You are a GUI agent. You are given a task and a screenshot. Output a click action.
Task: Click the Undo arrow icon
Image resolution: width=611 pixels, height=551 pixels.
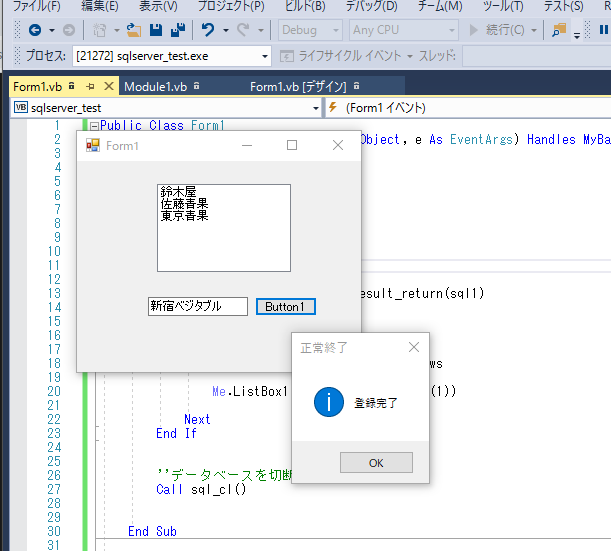(207, 30)
